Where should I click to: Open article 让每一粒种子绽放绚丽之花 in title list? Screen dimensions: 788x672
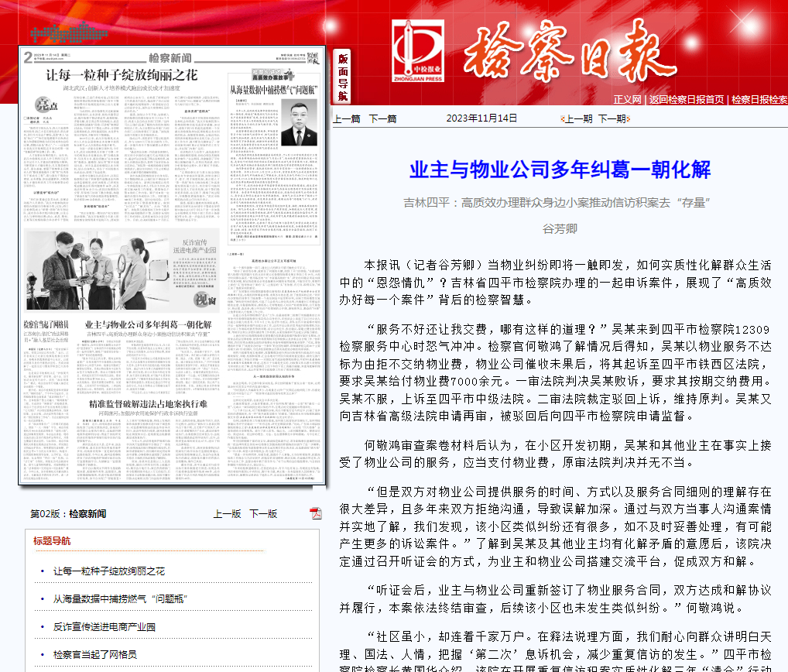pyautogui.click(x=108, y=571)
